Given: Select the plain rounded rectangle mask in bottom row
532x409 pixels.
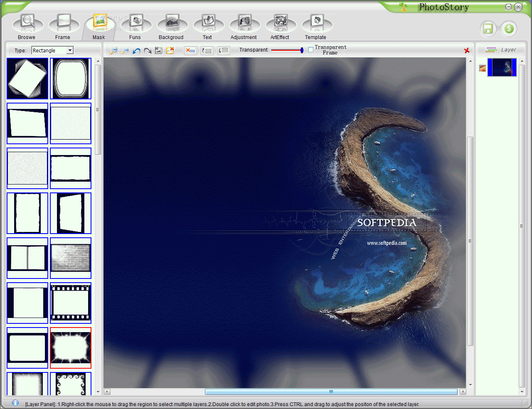Looking at the screenshot, I should click(x=27, y=348).
